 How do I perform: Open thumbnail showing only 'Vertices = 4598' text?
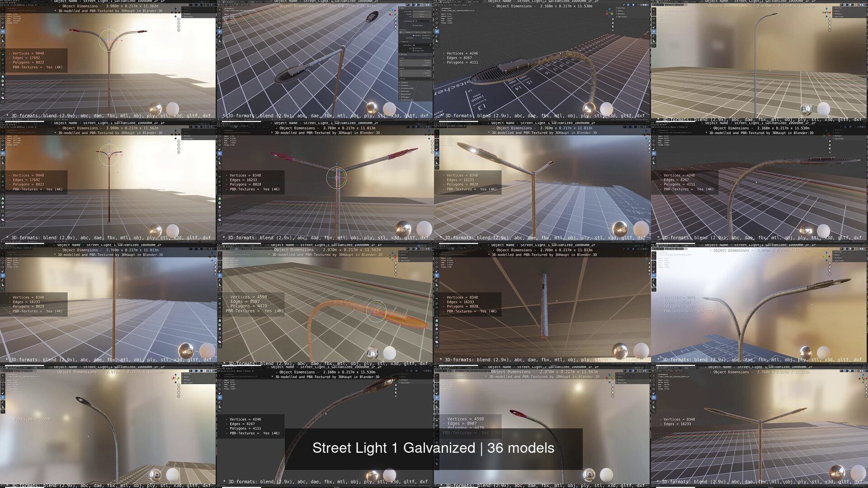point(108,427)
